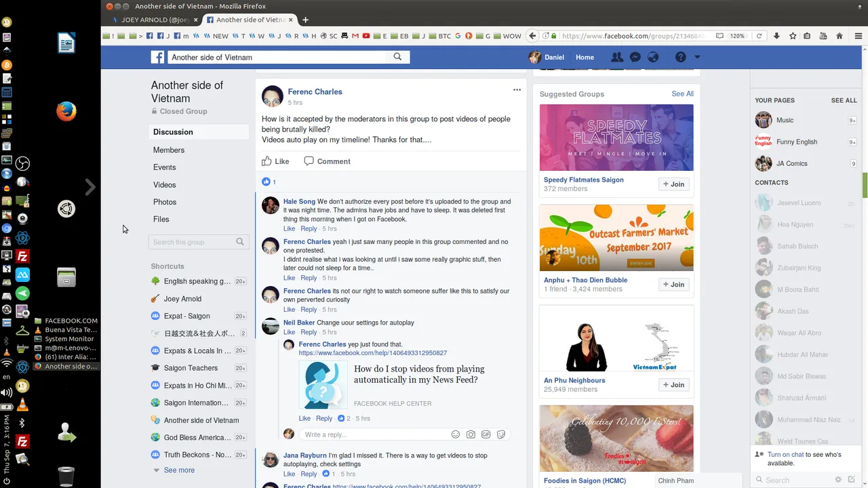Open the Quick Help question mark icon

coord(680,58)
